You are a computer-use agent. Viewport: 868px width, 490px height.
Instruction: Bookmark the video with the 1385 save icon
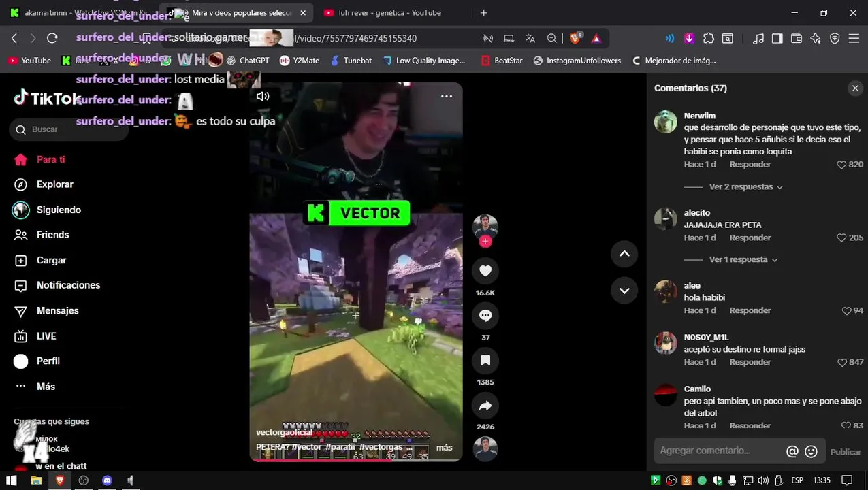pos(485,361)
